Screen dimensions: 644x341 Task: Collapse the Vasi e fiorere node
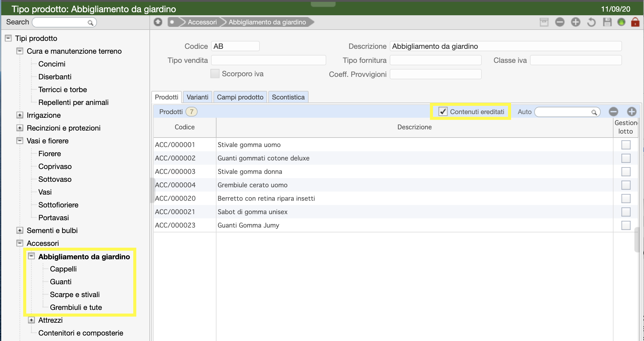click(x=20, y=141)
